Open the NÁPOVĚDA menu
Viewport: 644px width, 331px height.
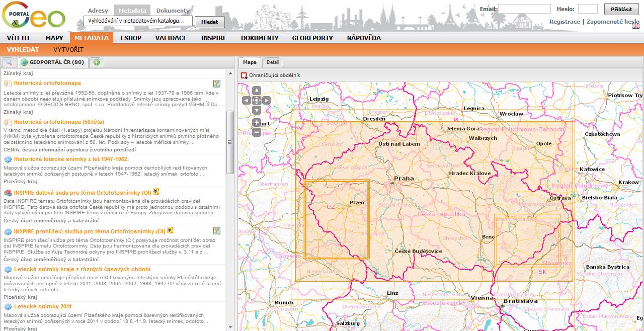(x=364, y=38)
